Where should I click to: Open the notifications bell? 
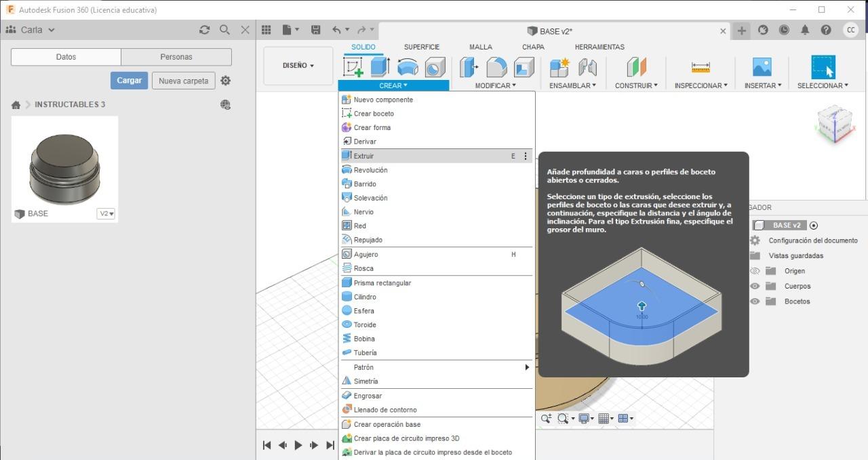805,30
